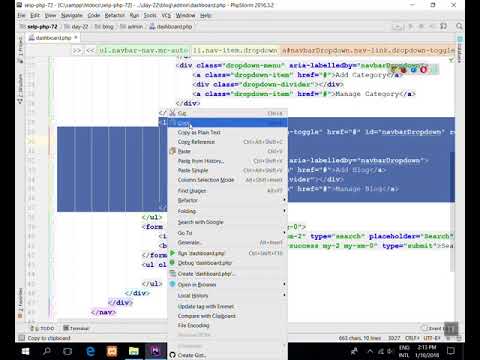Expand the Open in Browser submenu

click(x=228, y=284)
